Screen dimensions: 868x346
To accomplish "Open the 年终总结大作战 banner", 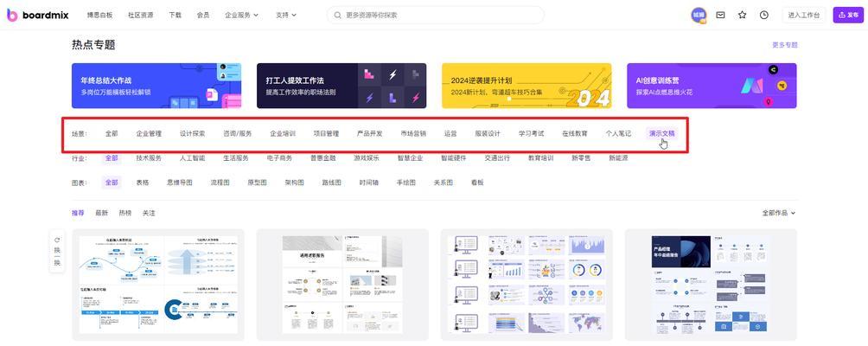I will click(156, 86).
